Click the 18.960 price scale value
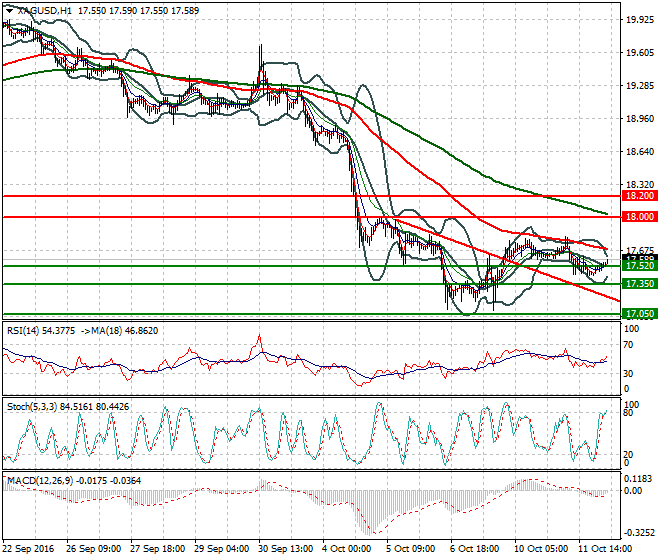 pos(640,119)
